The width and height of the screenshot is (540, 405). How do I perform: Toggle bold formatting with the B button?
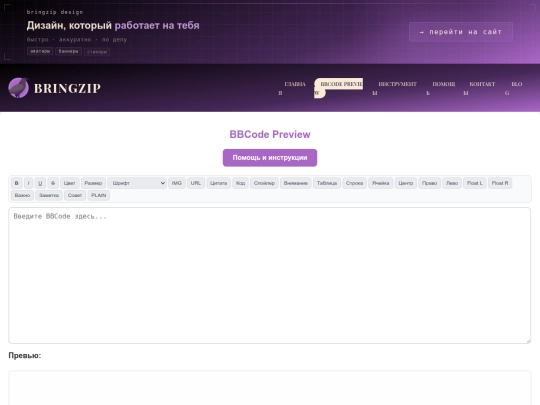point(17,183)
